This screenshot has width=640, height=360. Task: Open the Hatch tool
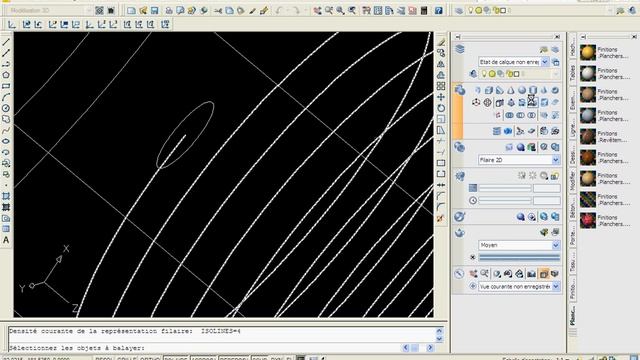point(6,196)
